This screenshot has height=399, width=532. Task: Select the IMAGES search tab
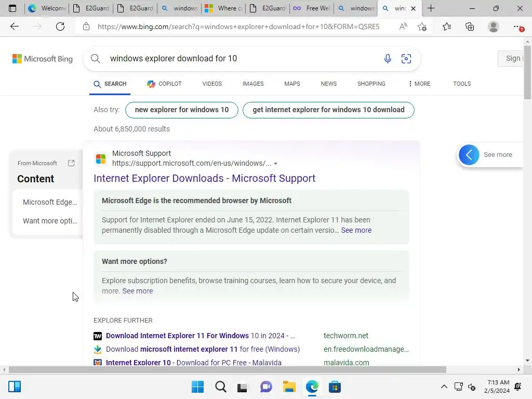(x=253, y=84)
